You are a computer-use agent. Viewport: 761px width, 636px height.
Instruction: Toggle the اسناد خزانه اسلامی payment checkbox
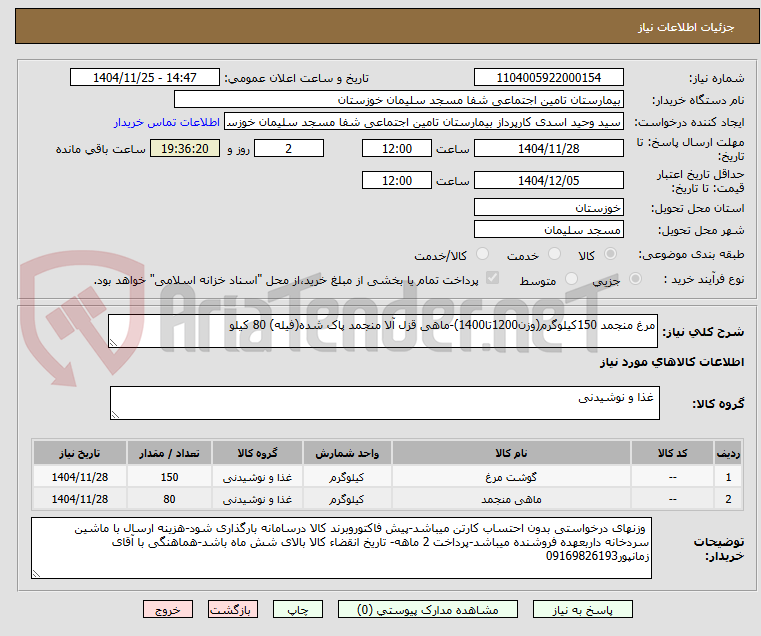492,278
